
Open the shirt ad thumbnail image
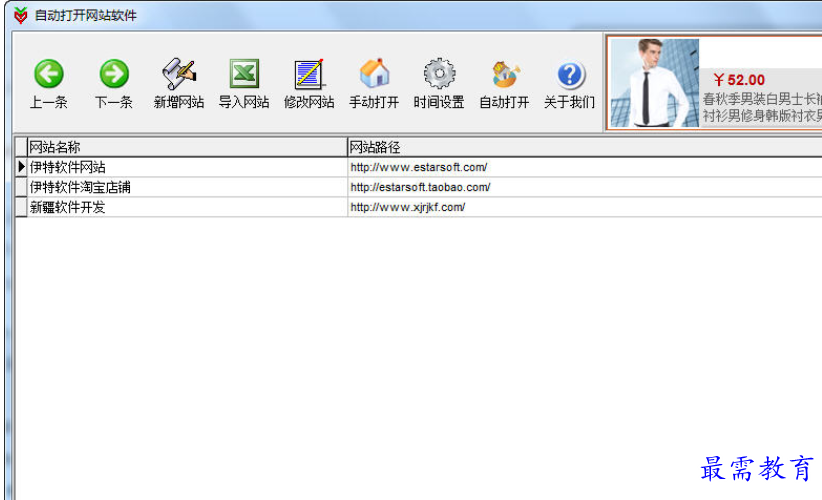coord(654,83)
